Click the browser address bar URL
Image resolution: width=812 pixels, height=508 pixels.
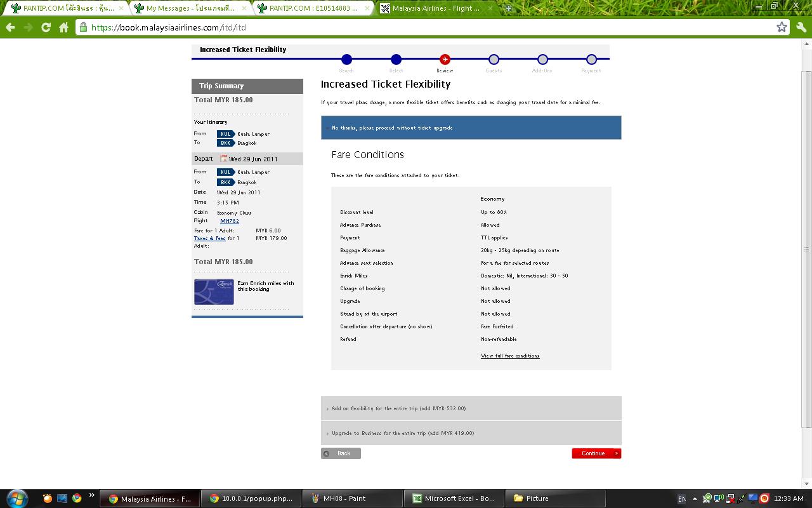(168, 27)
